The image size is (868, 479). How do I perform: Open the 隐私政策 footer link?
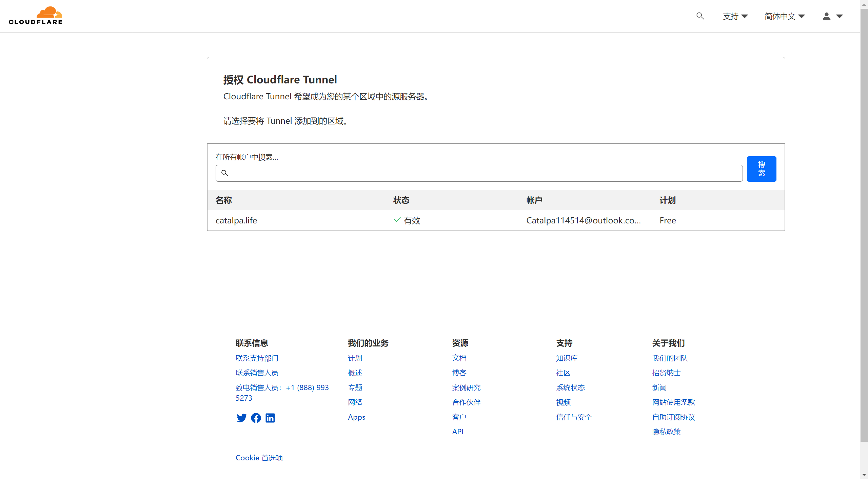click(666, 432)
